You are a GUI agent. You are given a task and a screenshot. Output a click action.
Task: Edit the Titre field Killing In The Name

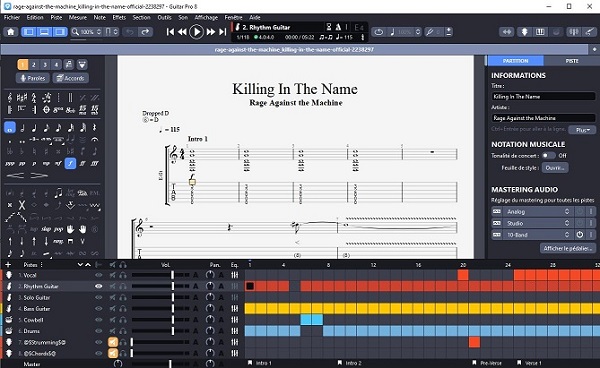pos(543,96)
